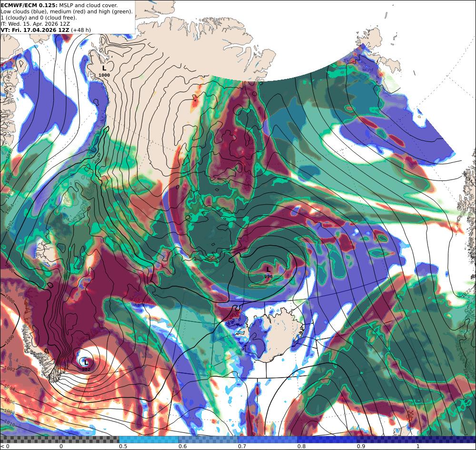Click the colorbar segment between the 0.8 and 0.9 labels
This screenshot has height=450, width=476.
[327, 440]
